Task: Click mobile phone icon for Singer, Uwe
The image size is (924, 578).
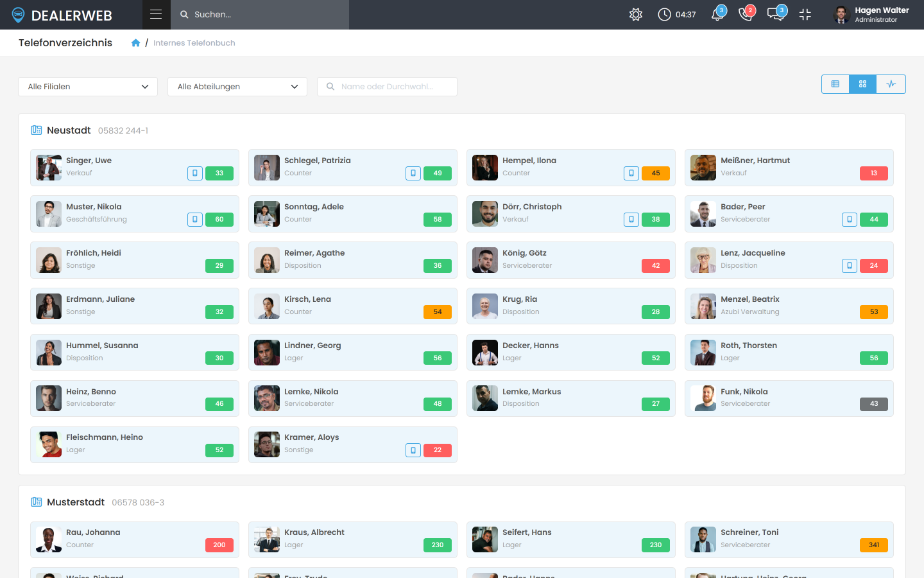Action: pyautogui.click(x=195, y=173)
